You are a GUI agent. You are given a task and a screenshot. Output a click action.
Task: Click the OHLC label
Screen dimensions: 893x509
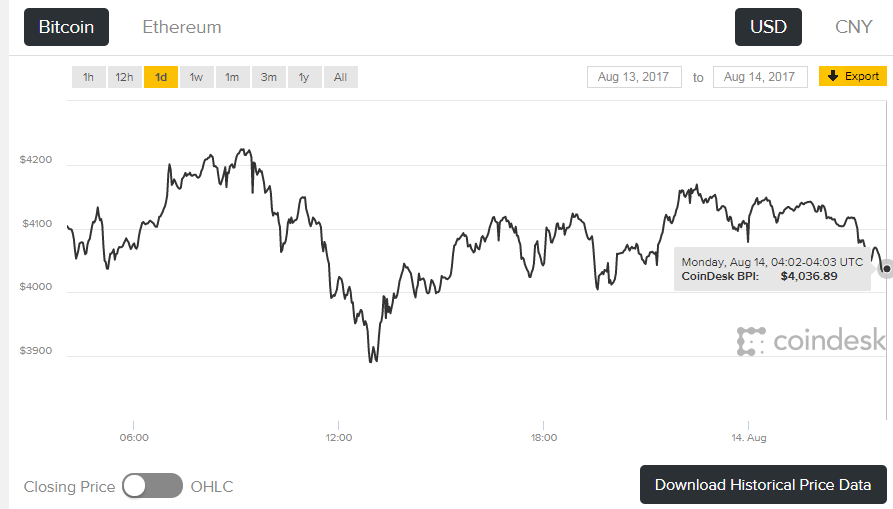[x=211, y=487]
